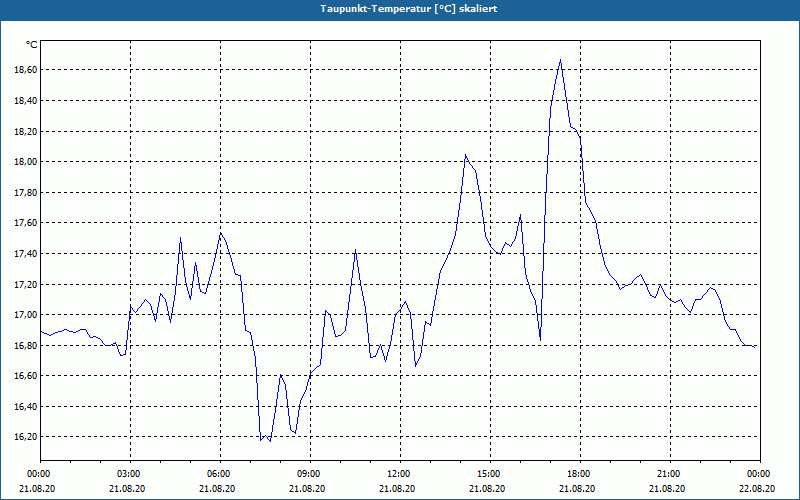Click the '°C' unit label on the y-axis
The image size is (800, 500).
pos(32,45)
